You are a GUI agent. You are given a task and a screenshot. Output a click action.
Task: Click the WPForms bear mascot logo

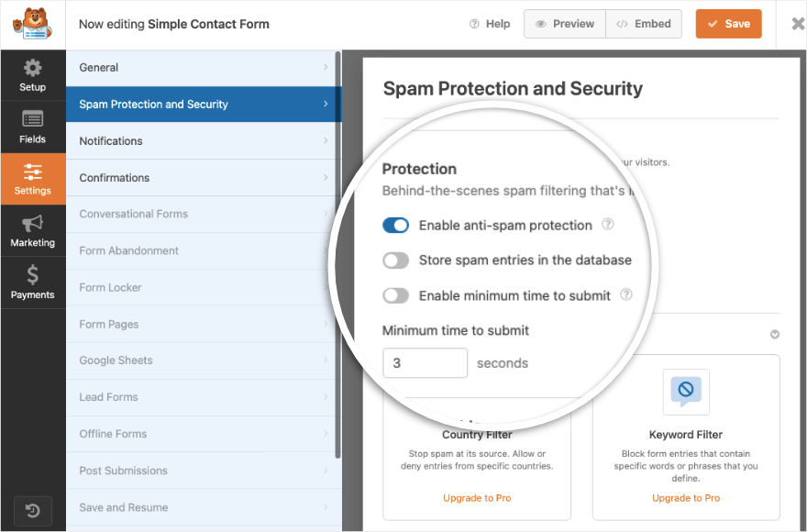click(32, 24)
